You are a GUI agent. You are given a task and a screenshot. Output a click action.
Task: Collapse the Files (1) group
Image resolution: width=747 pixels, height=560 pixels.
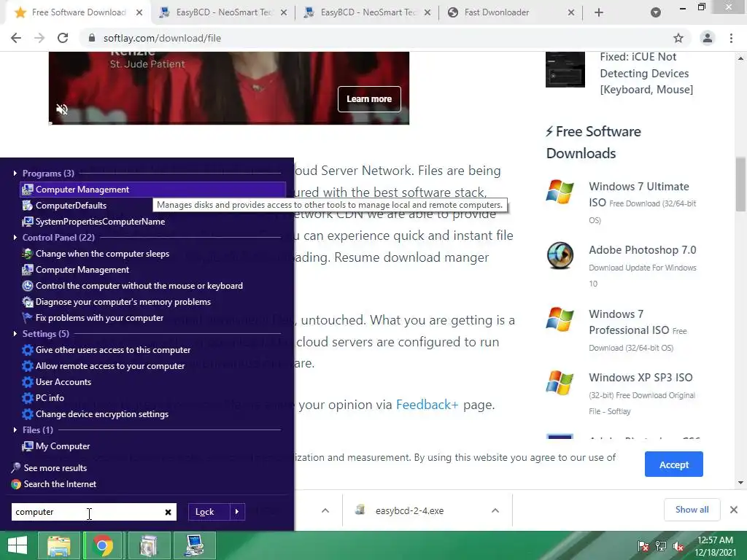[15, 430]
